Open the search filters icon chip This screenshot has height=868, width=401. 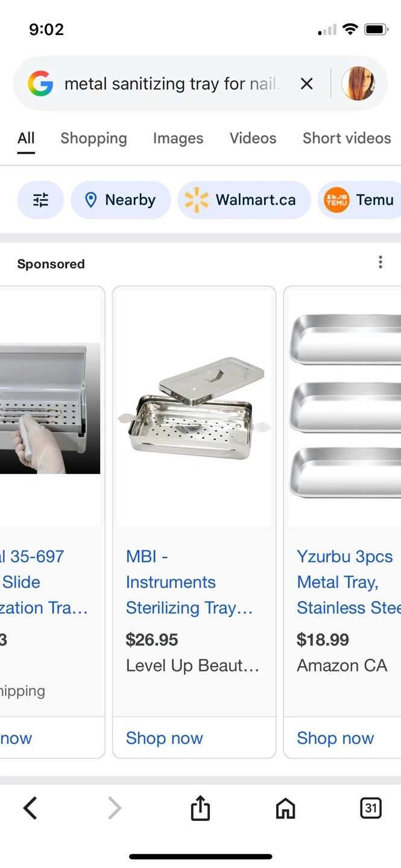pos(40,200)
